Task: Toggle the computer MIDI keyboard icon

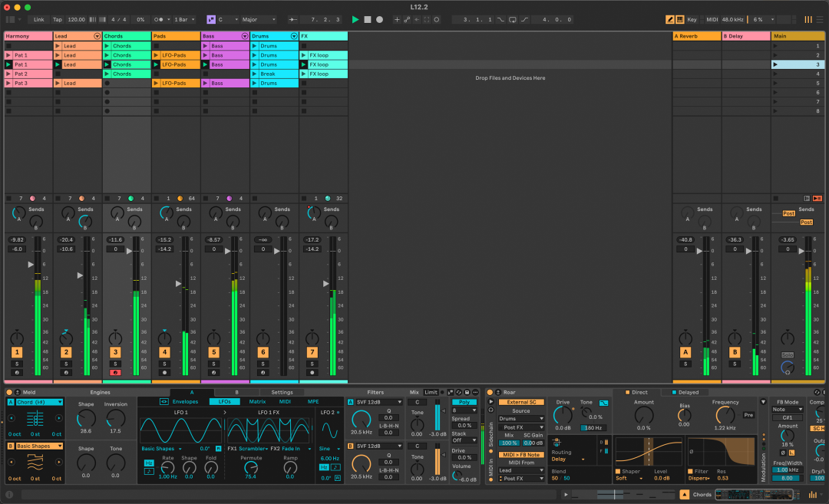Action: click(680, 19)
